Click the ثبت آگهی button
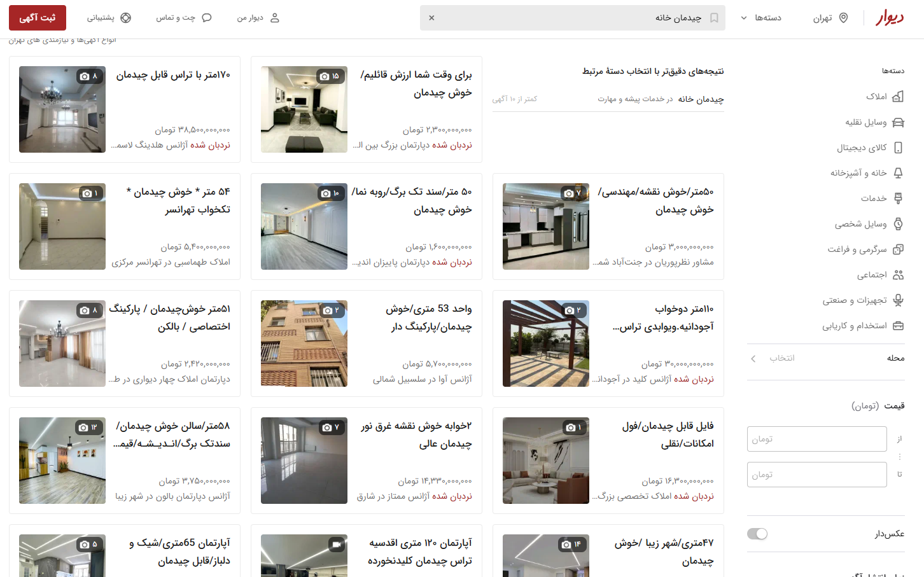The width and height of the screenshot is (924, 577). (x=38, y=18)
